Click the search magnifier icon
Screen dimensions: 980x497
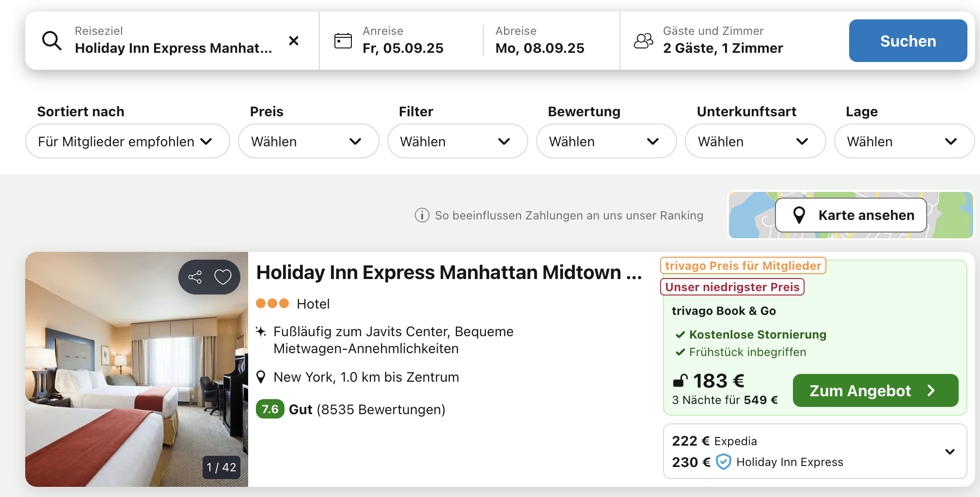point(51,41)
